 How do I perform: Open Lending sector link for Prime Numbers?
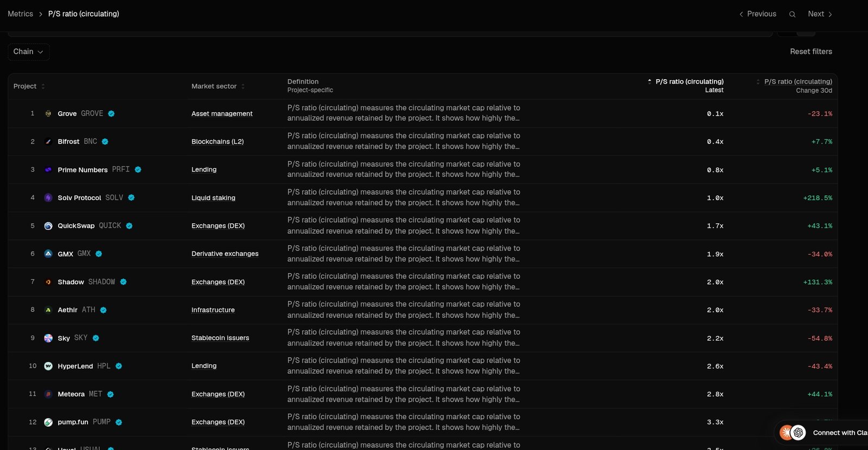(204, 170)
